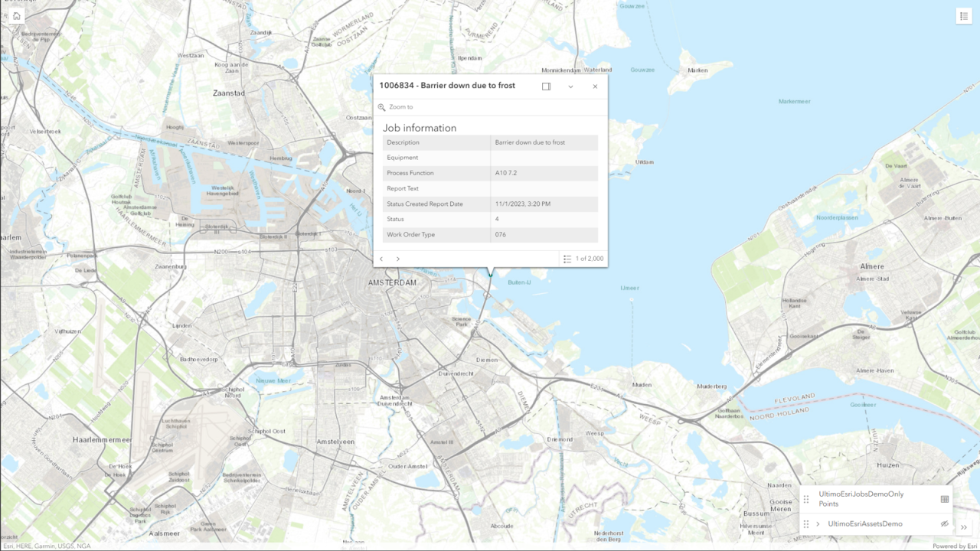Click drag handle of UltimoEsriAssetsDemo layer

click(806, 524)
